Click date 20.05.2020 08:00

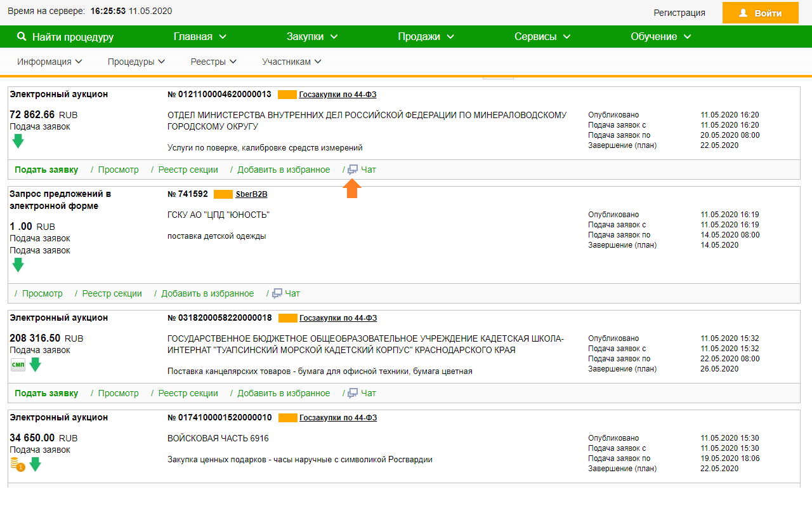(730, 135)
